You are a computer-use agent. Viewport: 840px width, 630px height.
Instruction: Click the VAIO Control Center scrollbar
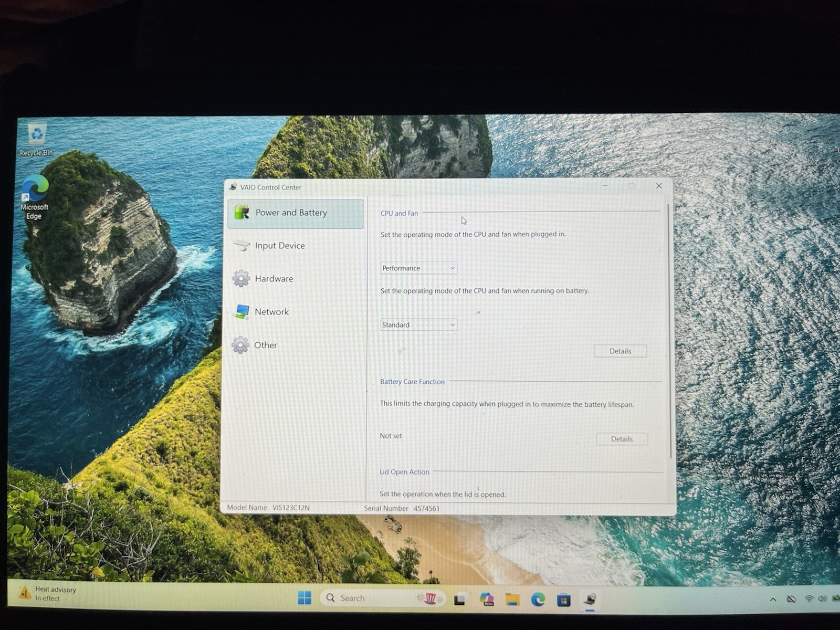click(669, 331)
